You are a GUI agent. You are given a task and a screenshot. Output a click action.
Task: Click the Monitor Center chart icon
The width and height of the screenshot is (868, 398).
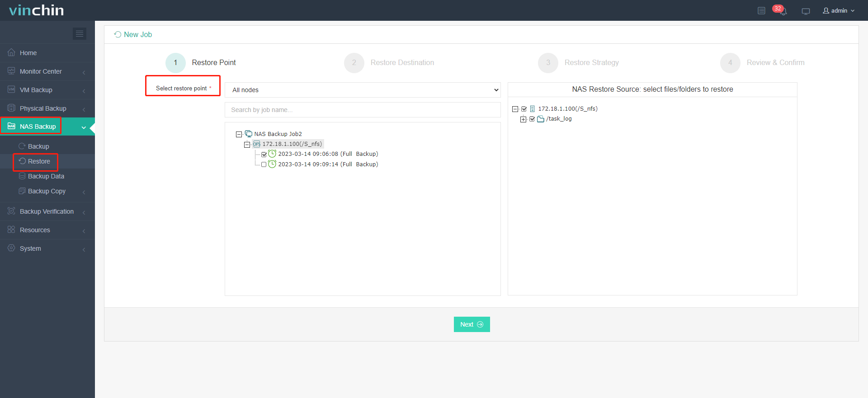(x=11, y=71)
